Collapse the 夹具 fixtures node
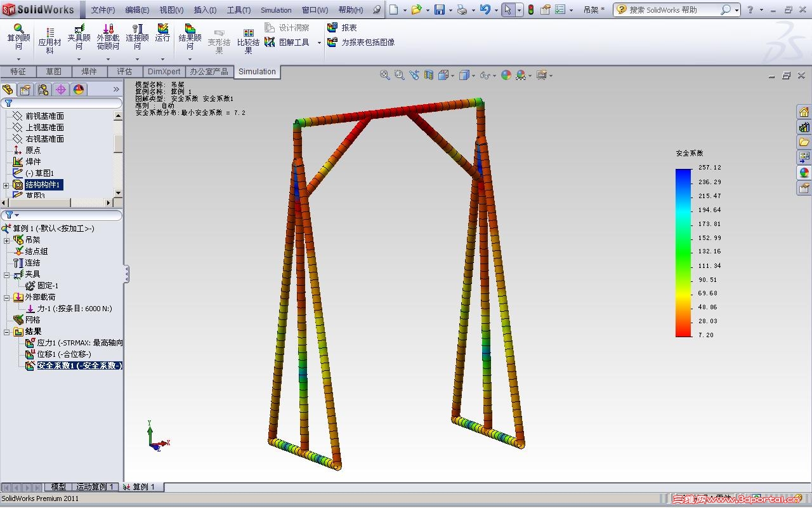The image size is (812, 508). coord(6,274)
